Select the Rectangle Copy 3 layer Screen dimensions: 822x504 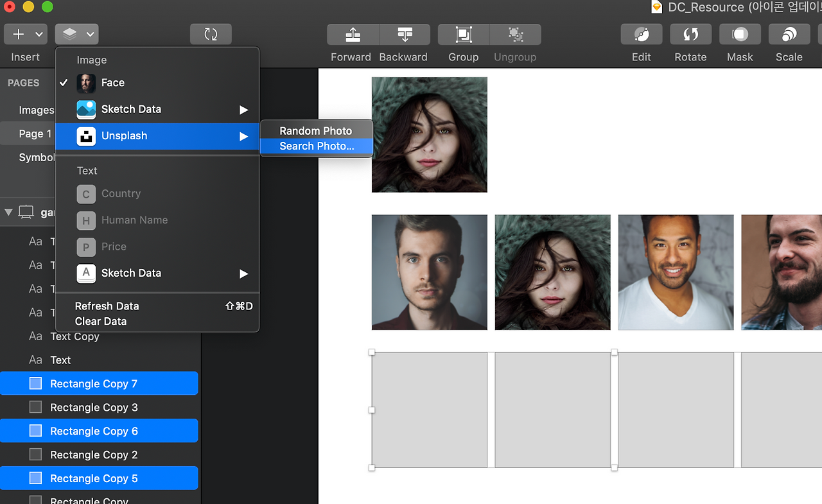point(94,407)
